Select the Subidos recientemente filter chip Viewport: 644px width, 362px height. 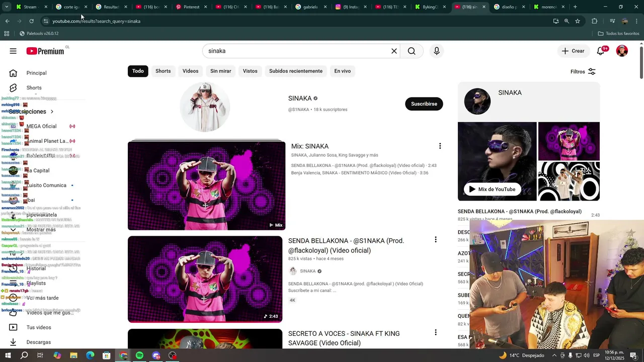tap(296, 71)
